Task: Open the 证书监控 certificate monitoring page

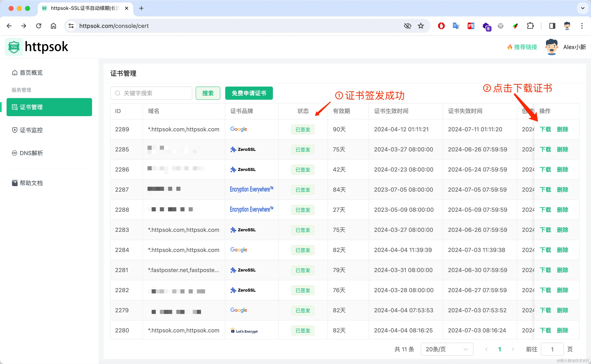Action: 28,130
